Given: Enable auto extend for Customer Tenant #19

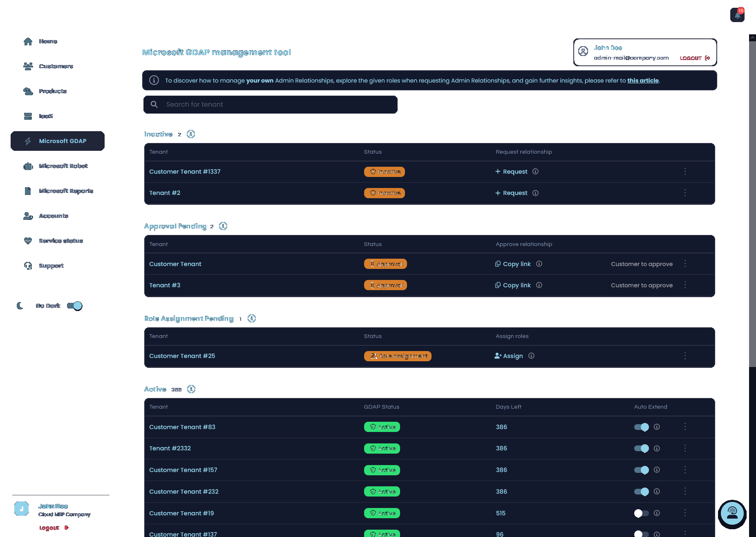Looking at the screenshot, I should coord(642,513).
